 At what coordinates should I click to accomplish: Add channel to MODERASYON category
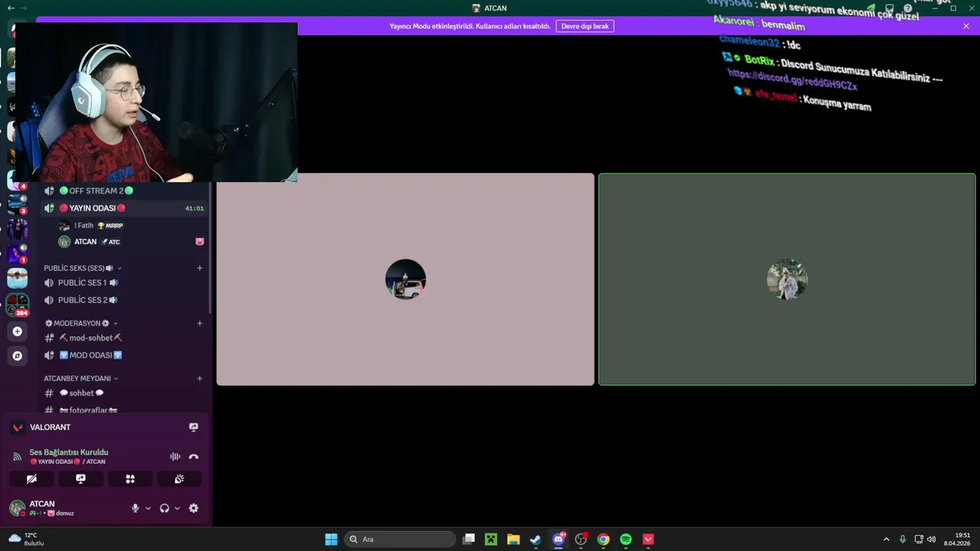click(200, 324)
